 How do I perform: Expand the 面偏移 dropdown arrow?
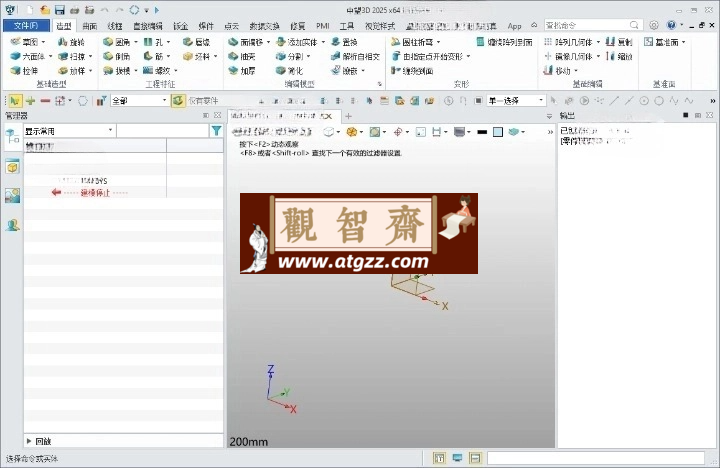pos(269,42)
